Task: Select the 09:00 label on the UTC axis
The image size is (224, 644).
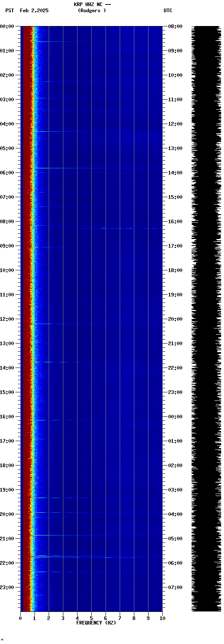Action: [175, 51]
